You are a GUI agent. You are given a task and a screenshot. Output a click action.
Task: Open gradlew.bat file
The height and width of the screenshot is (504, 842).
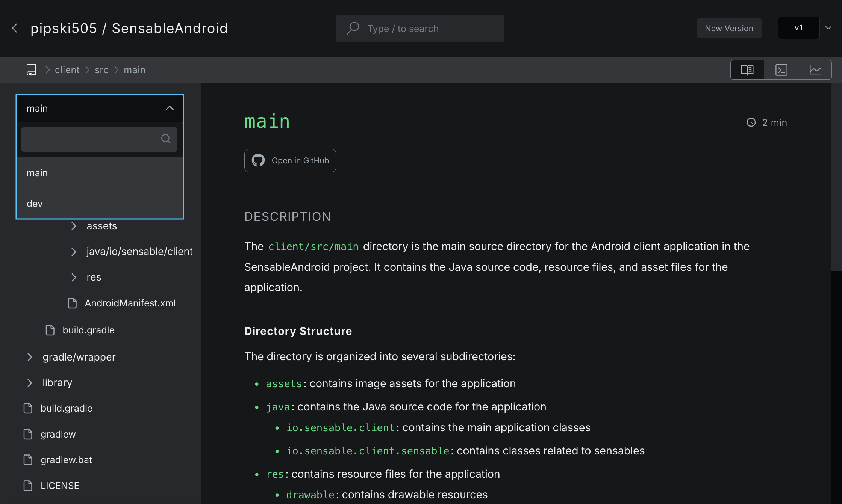67,460
